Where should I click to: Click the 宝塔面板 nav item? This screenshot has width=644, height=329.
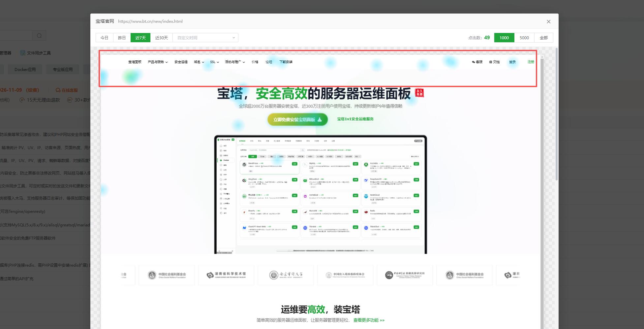135,62
